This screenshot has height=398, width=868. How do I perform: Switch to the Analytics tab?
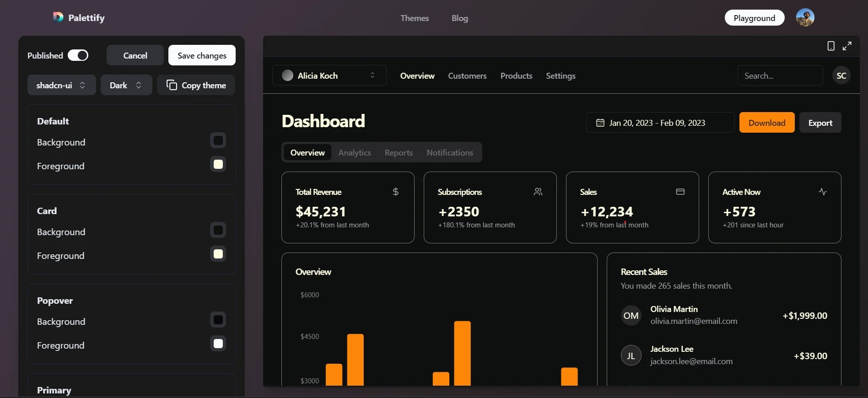[x=355, y=152]
